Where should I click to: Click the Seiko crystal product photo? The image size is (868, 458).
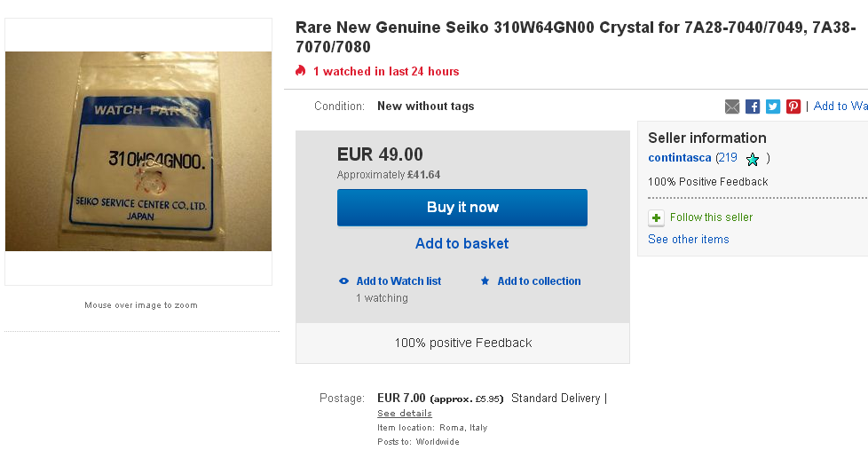(x=138, y=152)
